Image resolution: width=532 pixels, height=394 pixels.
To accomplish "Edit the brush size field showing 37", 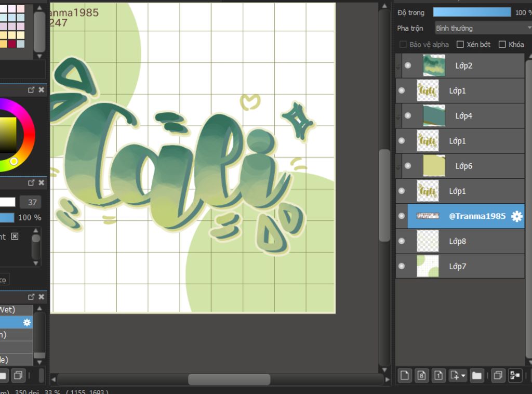I will [x=31, y=202].
